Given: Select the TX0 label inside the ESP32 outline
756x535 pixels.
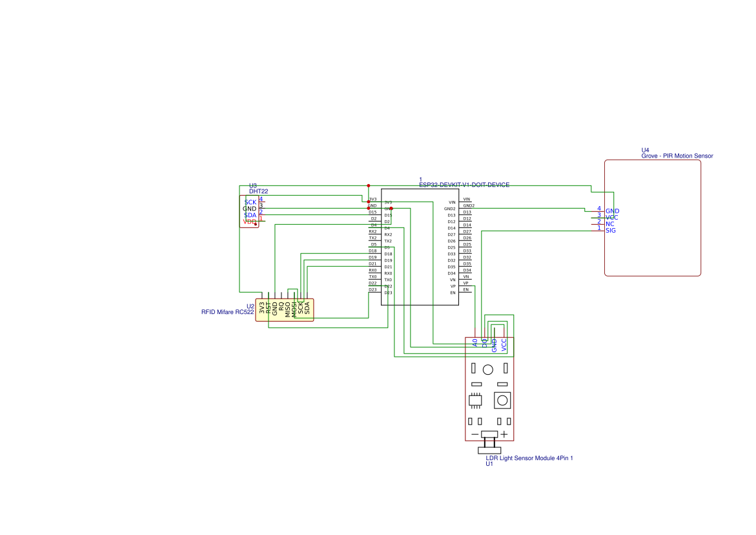Looking at the screenshot, I should tap(388, 280).
